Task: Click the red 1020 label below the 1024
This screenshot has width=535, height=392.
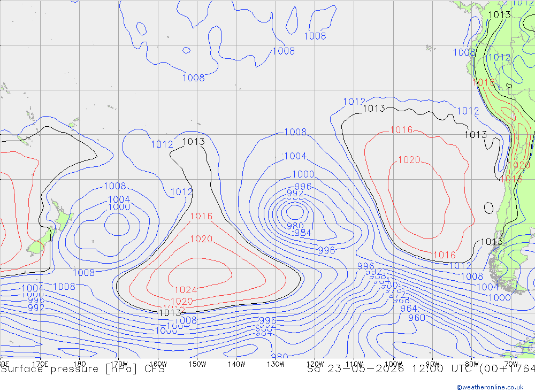Action: point(182,302)
